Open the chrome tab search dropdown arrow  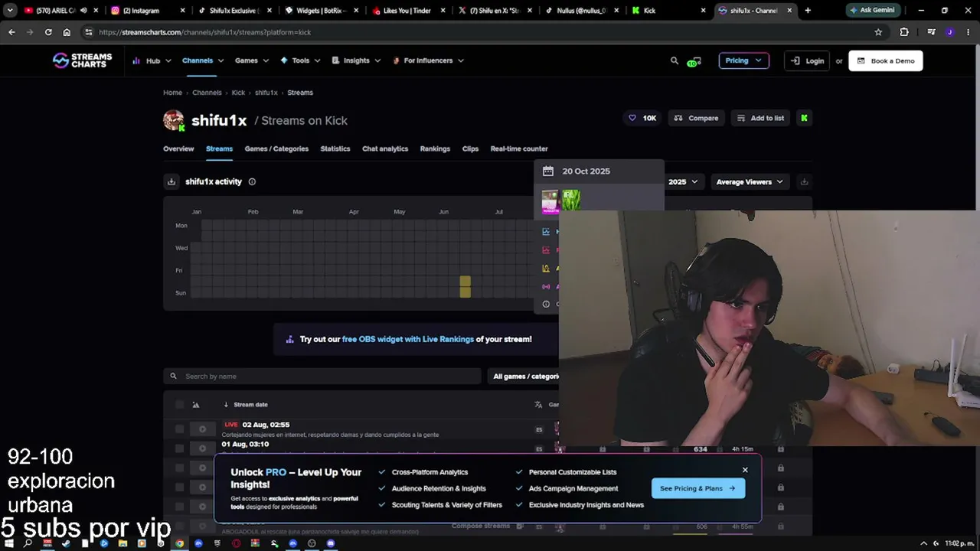click(10, 11)
